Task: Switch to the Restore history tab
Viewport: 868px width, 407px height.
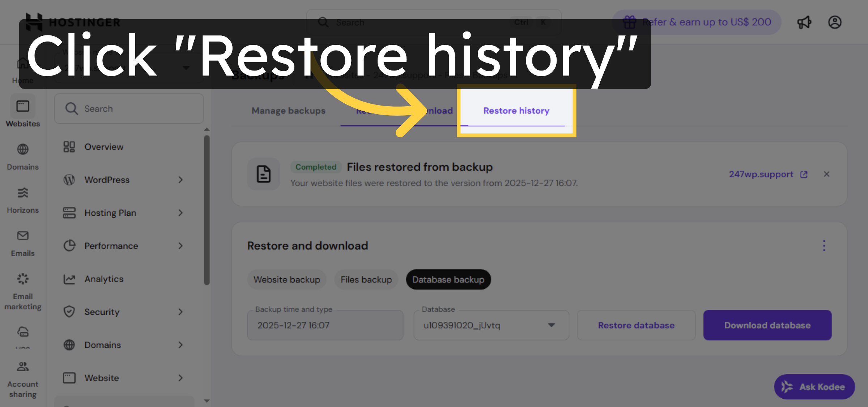Action: (516, 111)
